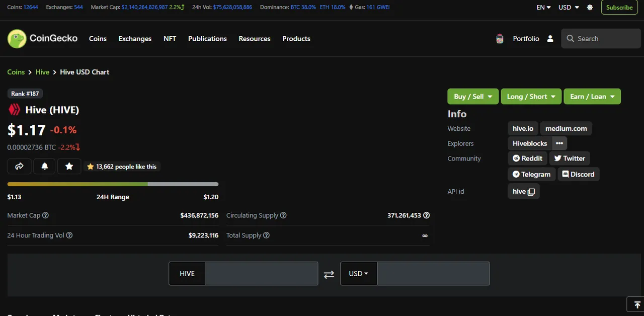Expand the Long / Short dropdown
Viewport: 644px width, 316px height.
[x=531, y=97]
